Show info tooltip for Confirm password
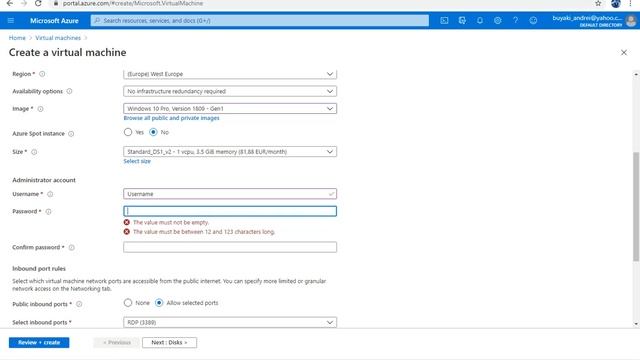The image size is (640, 360). coord(72,247)
